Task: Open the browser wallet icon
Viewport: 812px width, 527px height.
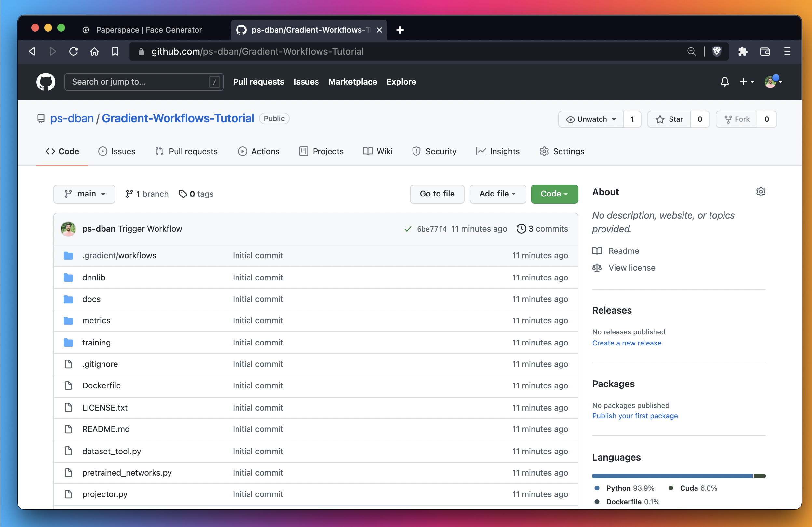Action: 765,51
